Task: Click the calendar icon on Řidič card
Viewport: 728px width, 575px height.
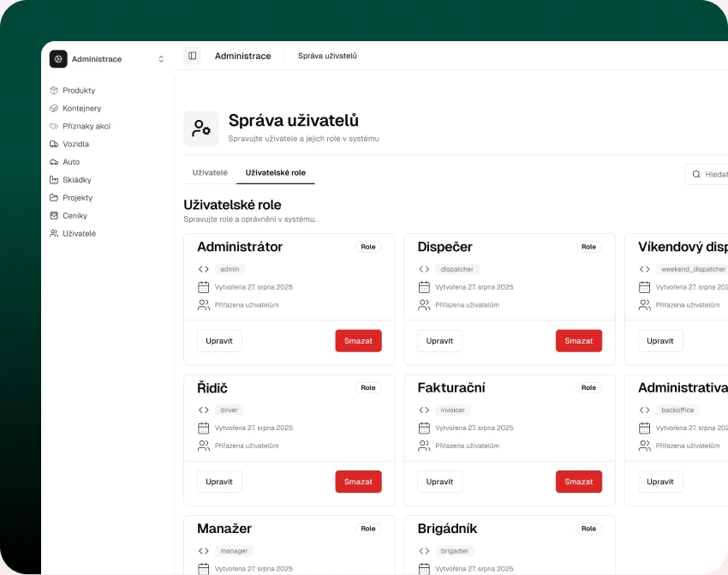Action: click(x=203, y=428)
